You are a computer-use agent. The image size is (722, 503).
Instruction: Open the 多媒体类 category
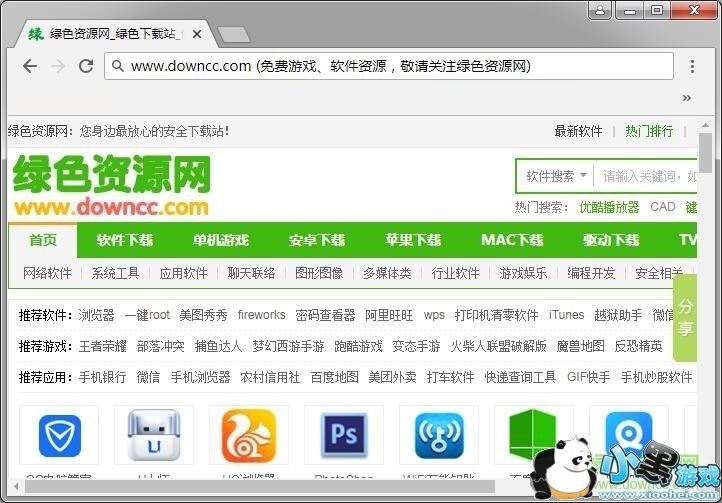[387, 273]
